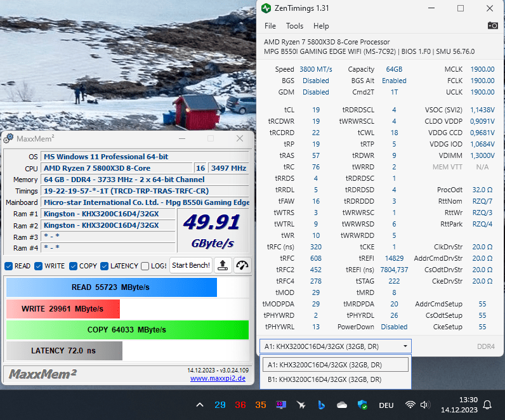Click Speed value 3800 MT/s
The image size is (505, 420).
click(316, 69)
